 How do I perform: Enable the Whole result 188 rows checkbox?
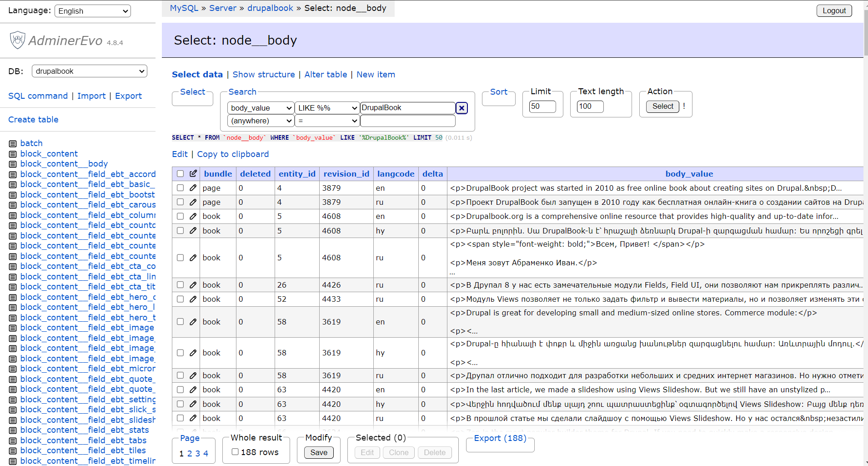point(235,452)
